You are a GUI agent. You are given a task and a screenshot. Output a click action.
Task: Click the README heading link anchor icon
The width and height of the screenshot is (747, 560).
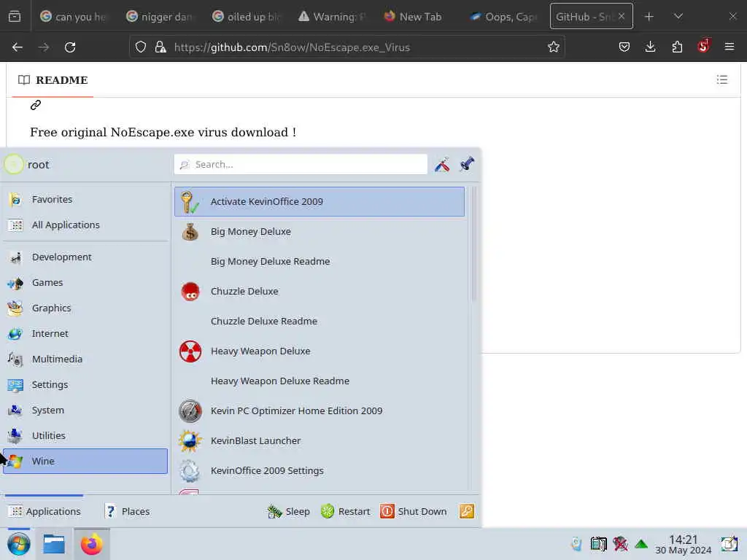coord(36,105)
